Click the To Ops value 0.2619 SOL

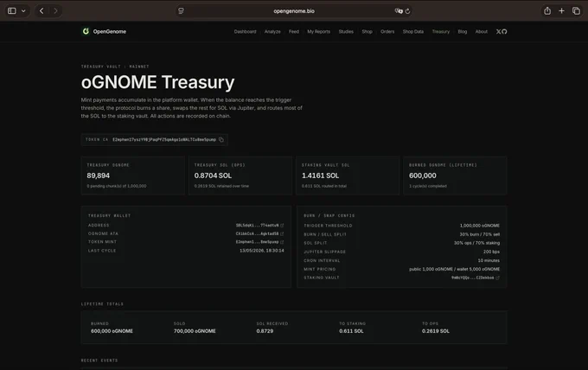pyautogui.click(x=435, y=331)
